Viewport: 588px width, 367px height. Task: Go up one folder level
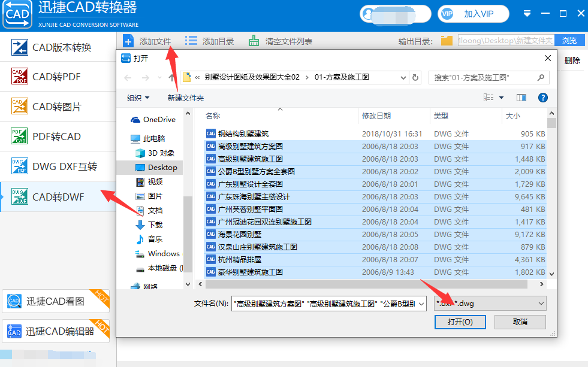coord(171,77)
